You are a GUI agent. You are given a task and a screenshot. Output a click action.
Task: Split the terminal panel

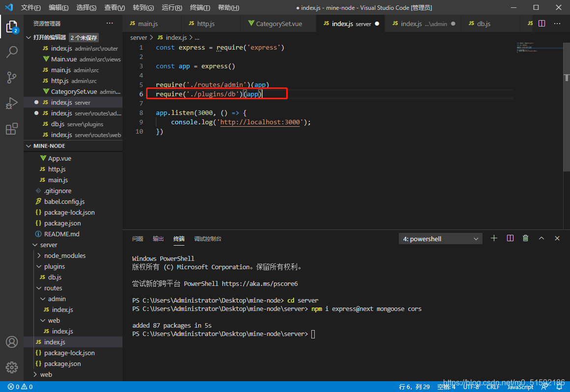click(510, 238)
